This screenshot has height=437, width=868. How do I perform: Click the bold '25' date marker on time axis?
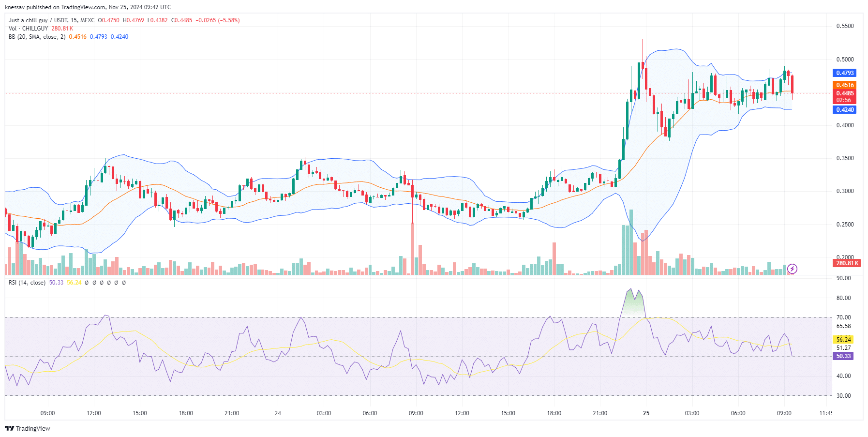(x=646, y=413)
